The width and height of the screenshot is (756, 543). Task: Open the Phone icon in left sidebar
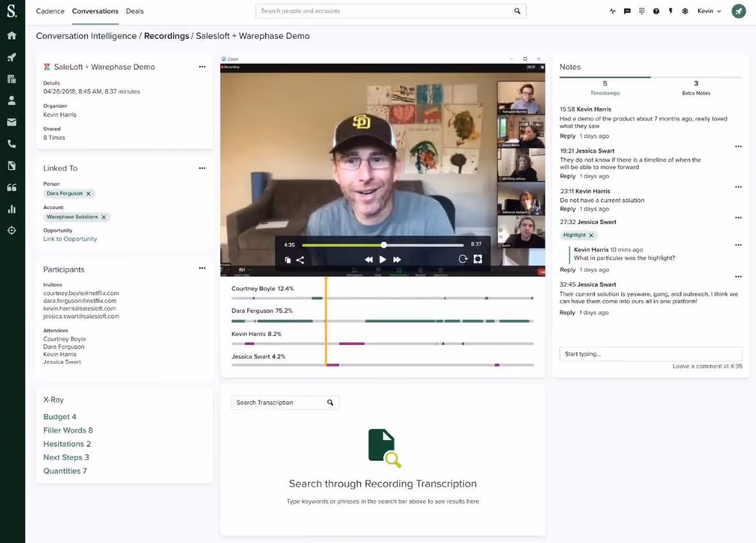(x=12, y=144)
